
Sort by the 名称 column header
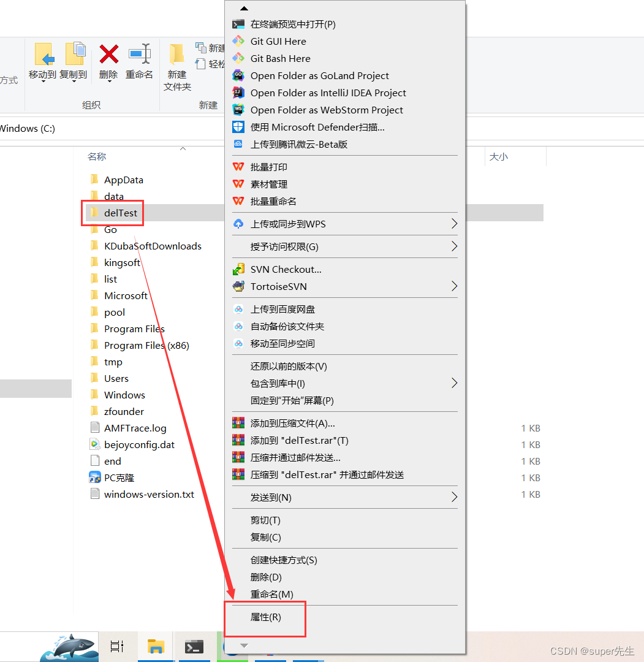[97, 157]
